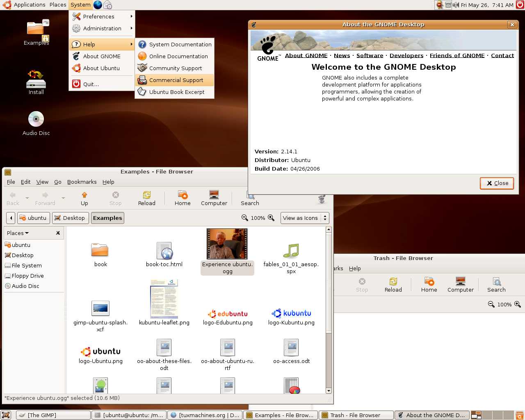
Task: Open the Audio Disc desktop icon
Action: pos(36,123)
